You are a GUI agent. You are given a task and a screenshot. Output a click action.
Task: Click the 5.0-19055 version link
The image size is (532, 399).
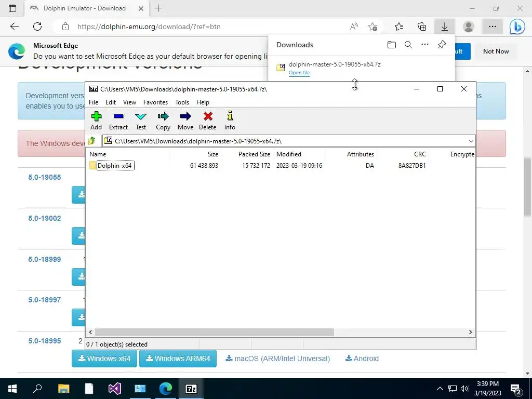click(x=45, y=177)
